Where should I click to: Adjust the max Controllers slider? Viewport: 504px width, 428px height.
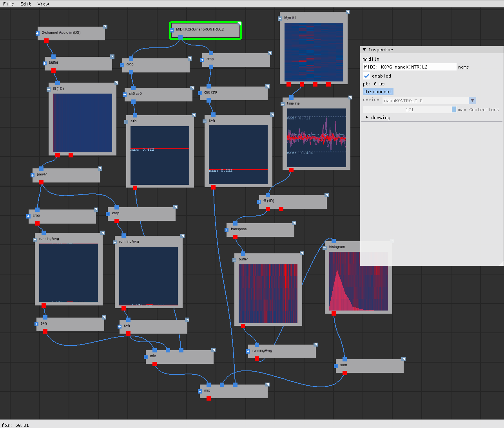pyautogui.click(x=409, y=110)
